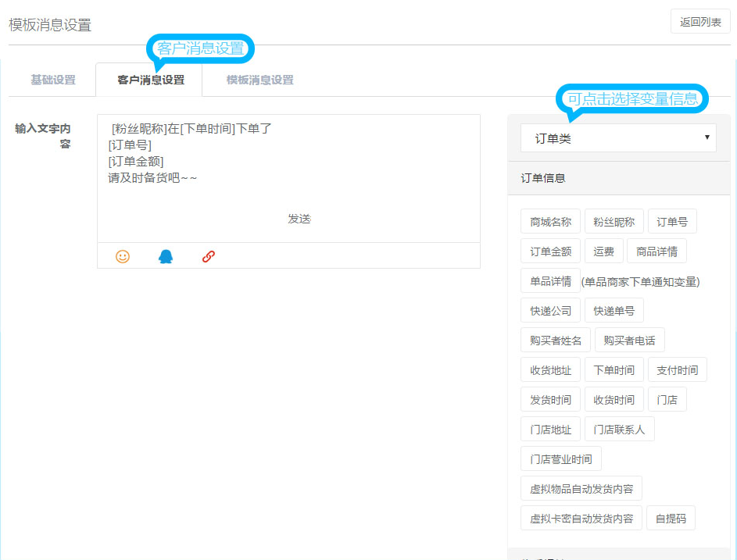Insert the 虚拟卡密自动发货内容 variable
Screen dimensions: 737x560
point(581,518)
